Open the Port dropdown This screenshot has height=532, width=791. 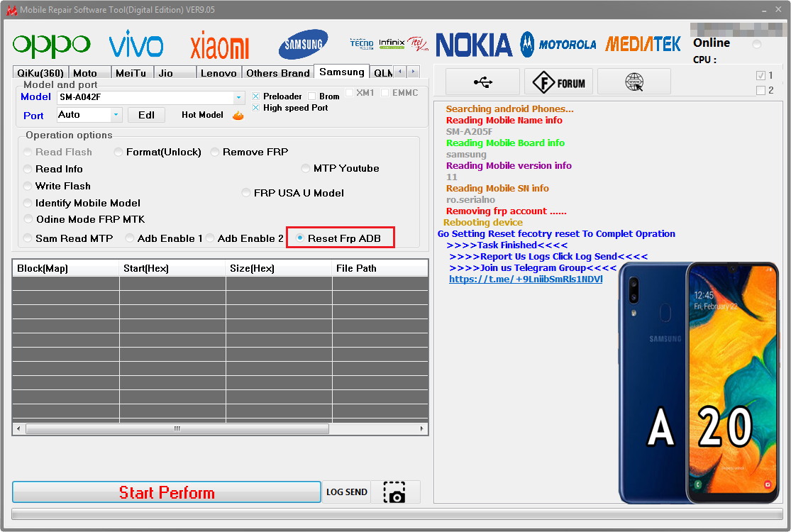tap(116, 115)
